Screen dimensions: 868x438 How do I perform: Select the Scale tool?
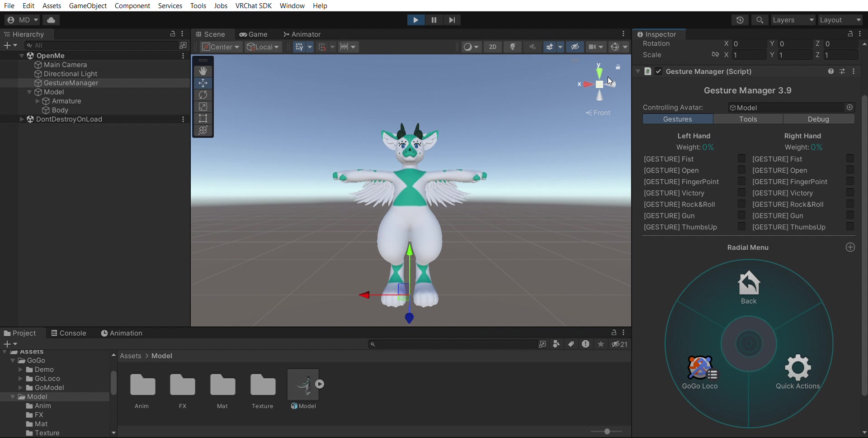pyautogui.click(x=203, y=107)
